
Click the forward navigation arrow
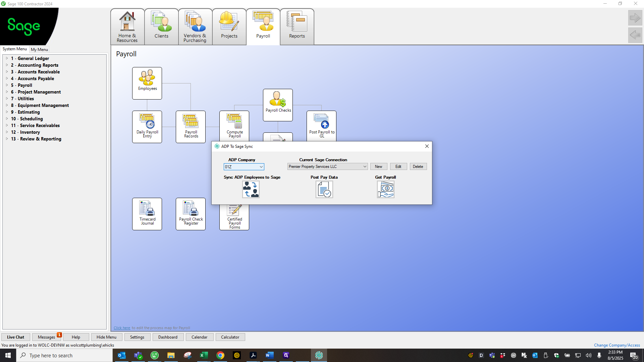635,18
